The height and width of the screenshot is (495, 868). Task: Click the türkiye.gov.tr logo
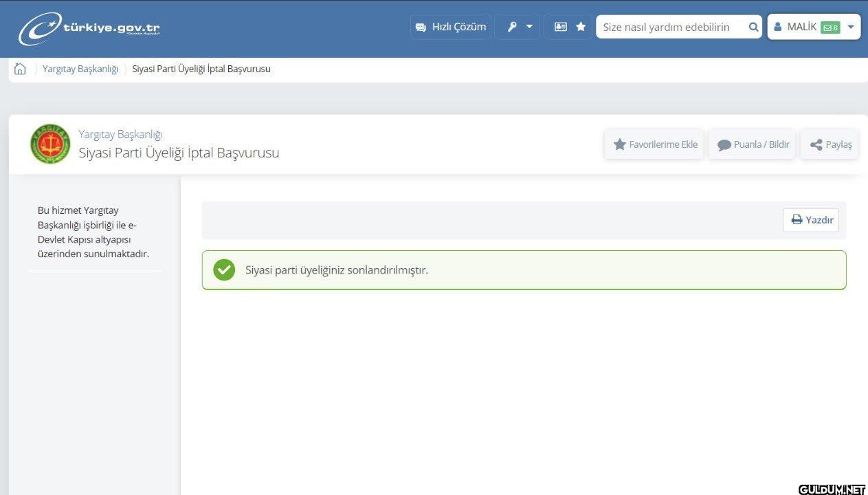click(89, 29)
